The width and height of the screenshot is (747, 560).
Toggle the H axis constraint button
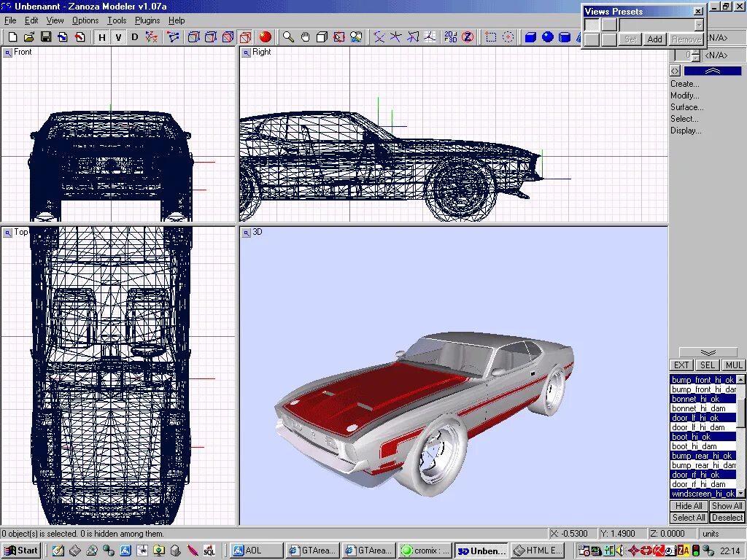pos(101,37)
